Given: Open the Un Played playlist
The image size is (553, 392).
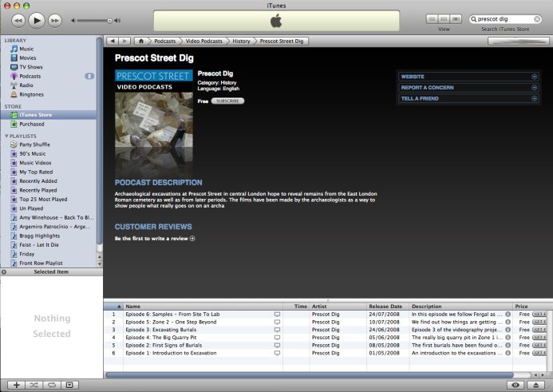Looking at the screenshot, I should point(31,208).
